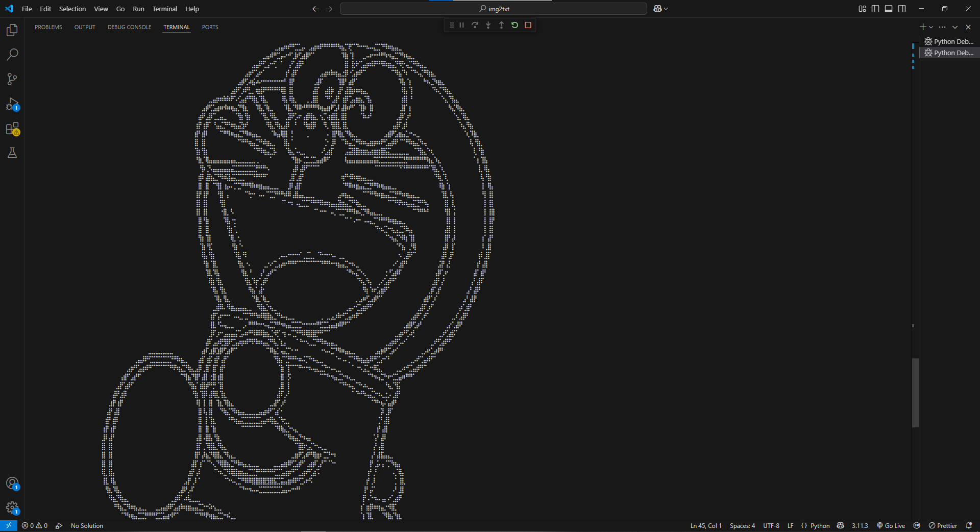Collapse the panel with chevron
The height and width of the screenshot is (532, 980).
click(x=955, y=27)
